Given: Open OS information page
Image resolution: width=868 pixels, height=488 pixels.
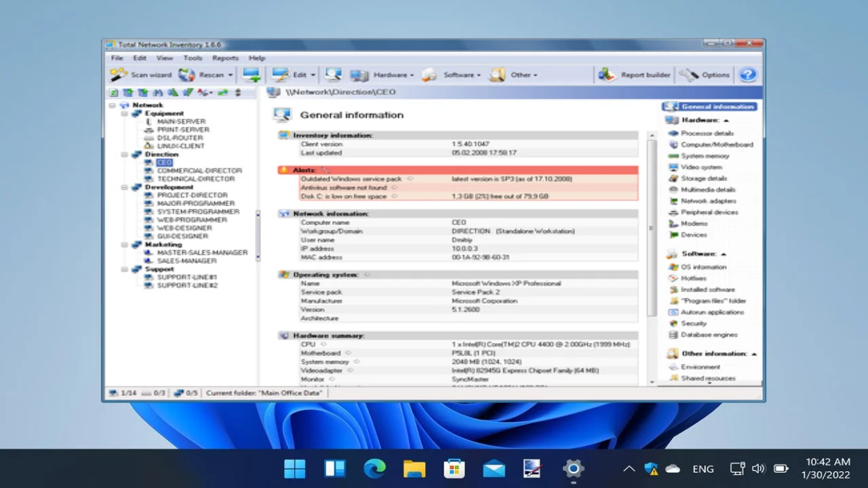Looking at the screenshot, I should (703, 267).
